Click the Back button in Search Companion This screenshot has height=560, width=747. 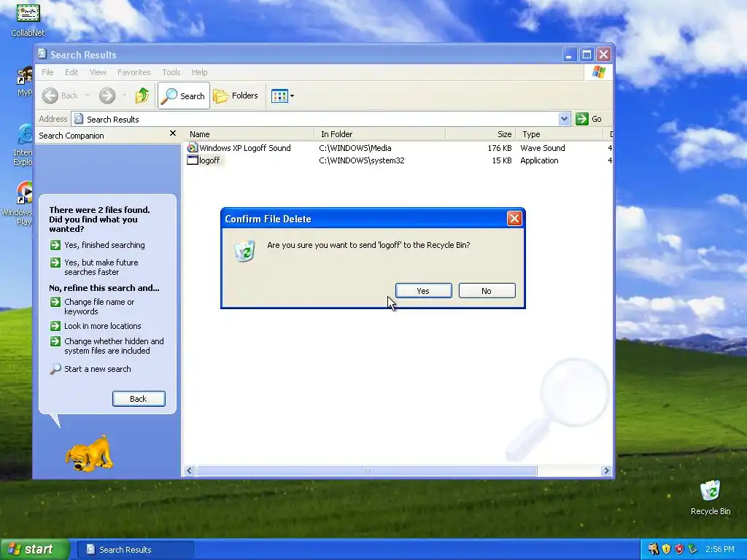(139, 399)
